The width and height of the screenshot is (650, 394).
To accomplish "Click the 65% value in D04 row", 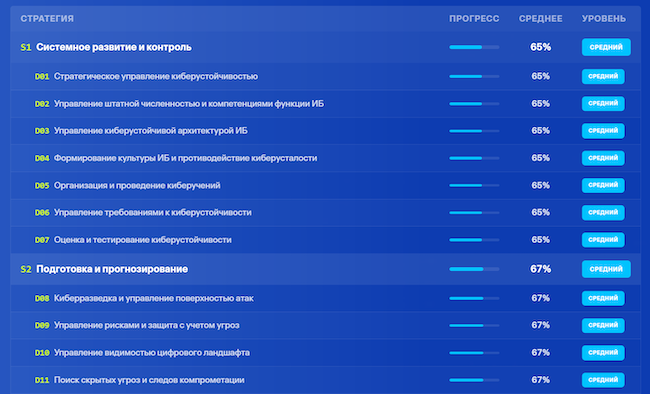I will (x=541, y=158).
